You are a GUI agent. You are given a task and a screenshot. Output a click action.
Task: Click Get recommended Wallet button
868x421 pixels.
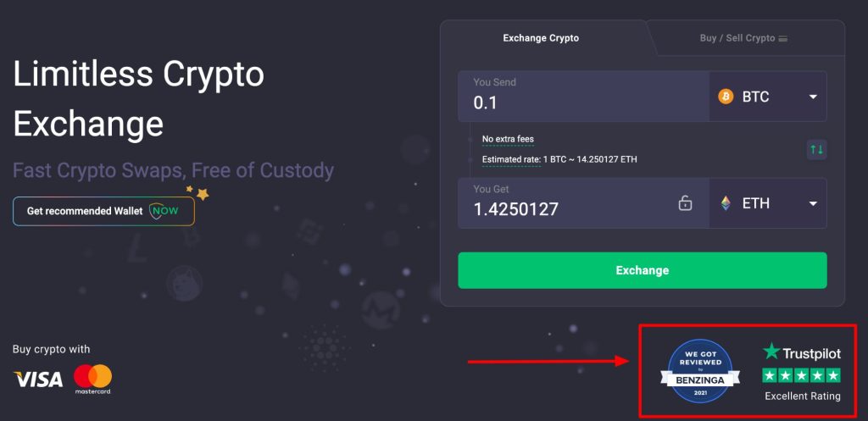(x=104, y=211)
